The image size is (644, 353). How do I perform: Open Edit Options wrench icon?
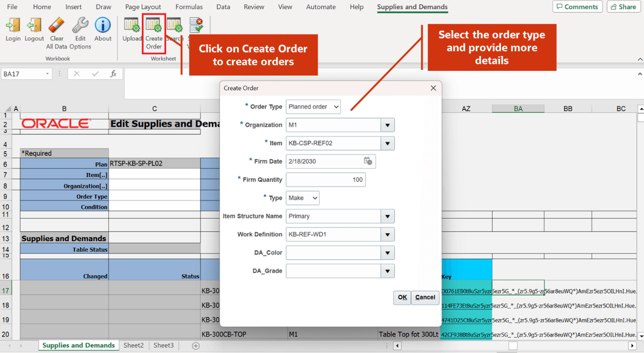pyautogui.click(x=80, y=26)
